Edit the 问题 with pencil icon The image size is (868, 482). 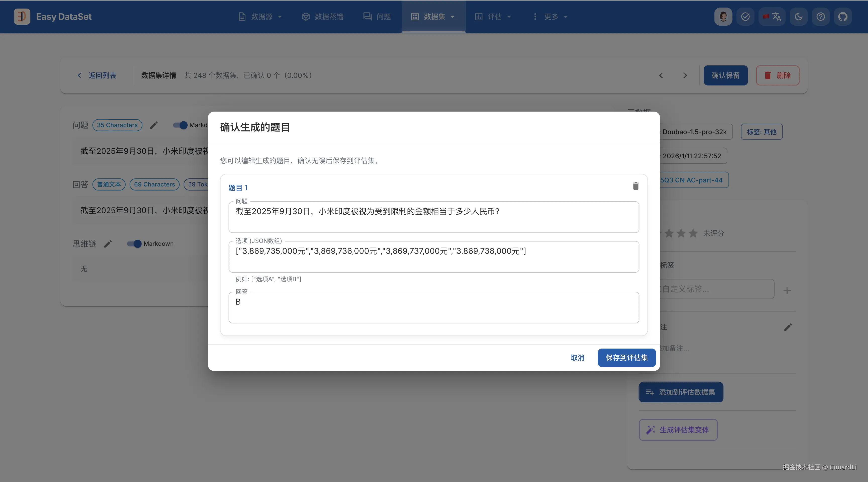coord(154,125)
